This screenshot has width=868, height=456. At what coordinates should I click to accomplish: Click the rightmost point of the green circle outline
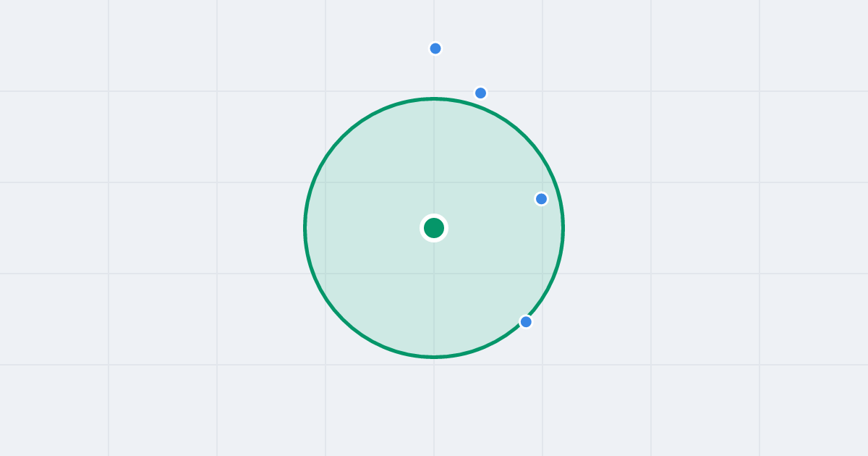pos(563,228)
